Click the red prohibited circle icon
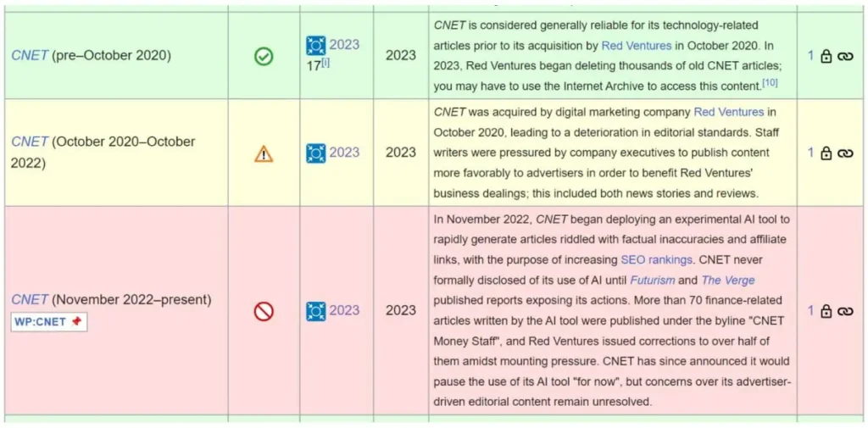Image resolution: width=868 pixels, height=428 pixels. coord(264,311)
